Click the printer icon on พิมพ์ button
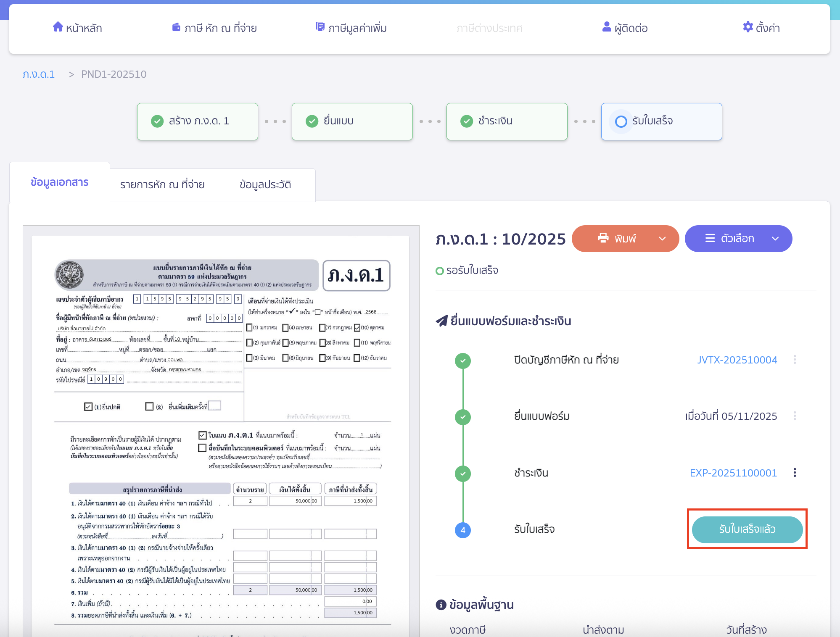Screen dimensions: 840x637 (603, 238)
